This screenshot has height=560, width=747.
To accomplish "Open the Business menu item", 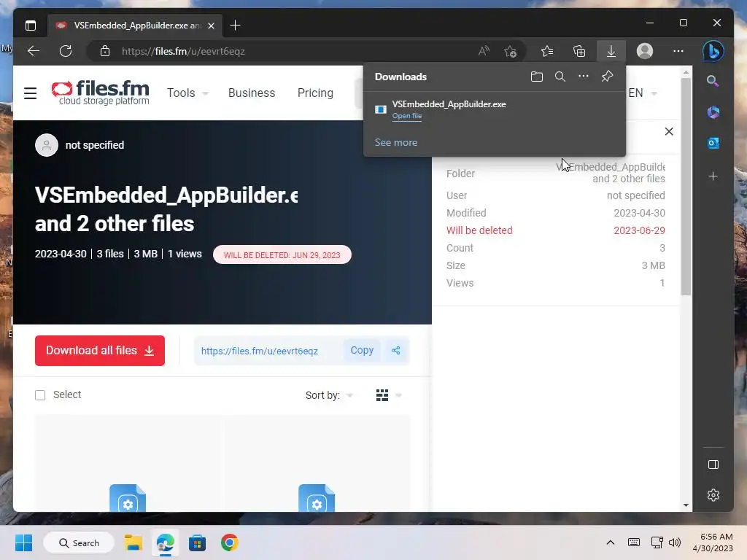I will pos(252,93).
